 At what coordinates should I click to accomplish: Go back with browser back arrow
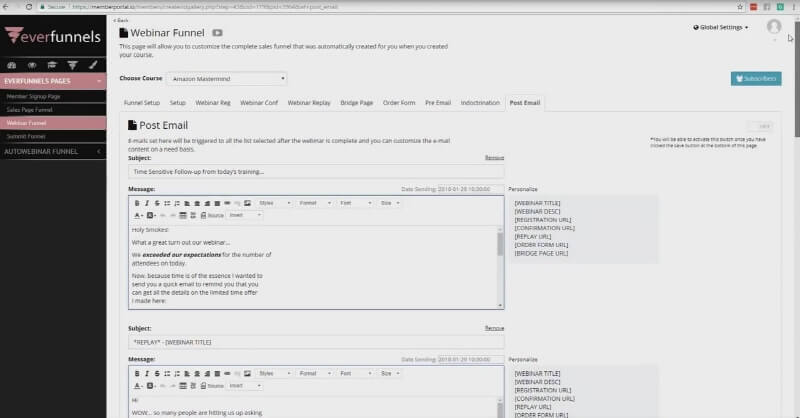[6, 7]
